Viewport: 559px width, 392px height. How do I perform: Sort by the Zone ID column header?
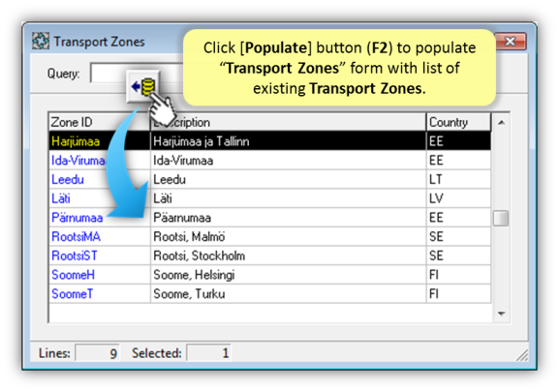click(x=100, y=123)
